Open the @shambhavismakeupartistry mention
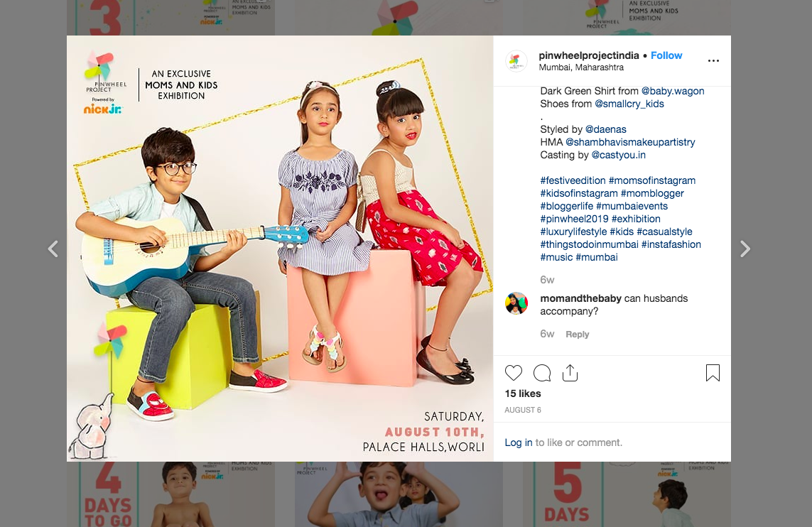This screenshot has height=527, width=812. tap(630, 142)
